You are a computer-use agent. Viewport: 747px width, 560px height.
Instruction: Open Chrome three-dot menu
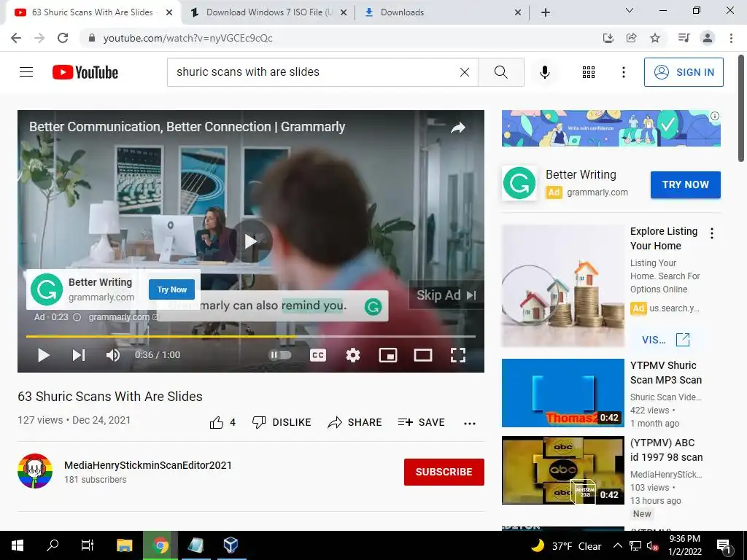click(731, 38)
